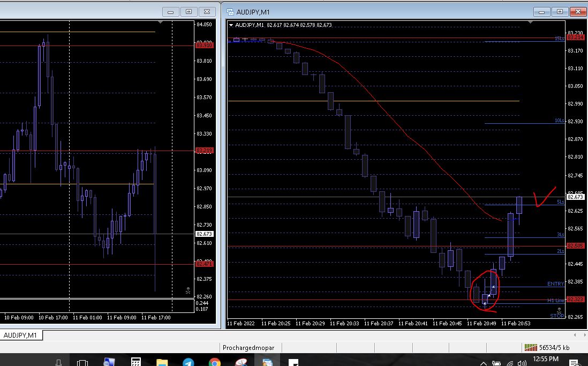588x366 pixels.
Task: Show hidden system tray icons chevron
Action: [484, 363]
